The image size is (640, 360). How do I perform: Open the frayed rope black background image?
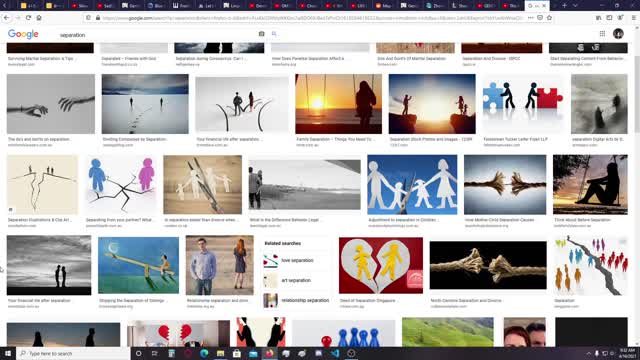click(488, 265)
